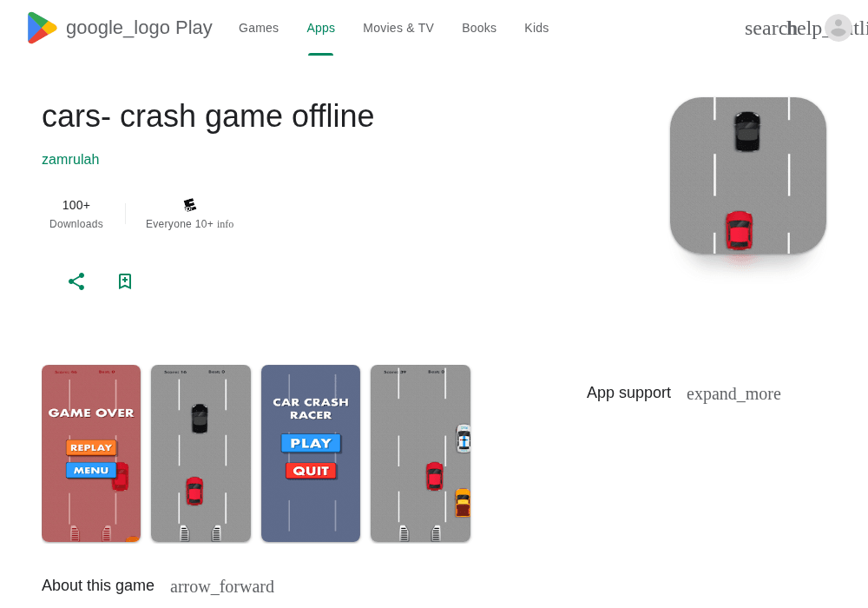This screenshot has width=868, height=608.
Task: View the Game Over screenshot
Action: pyautogui.click(x=91, y=453)
